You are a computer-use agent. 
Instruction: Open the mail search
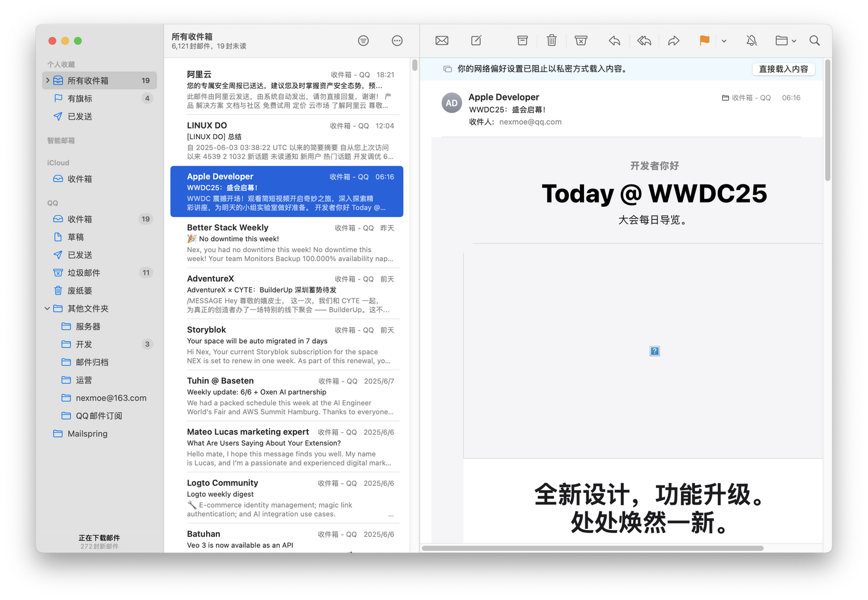click(x=814, y=40)
